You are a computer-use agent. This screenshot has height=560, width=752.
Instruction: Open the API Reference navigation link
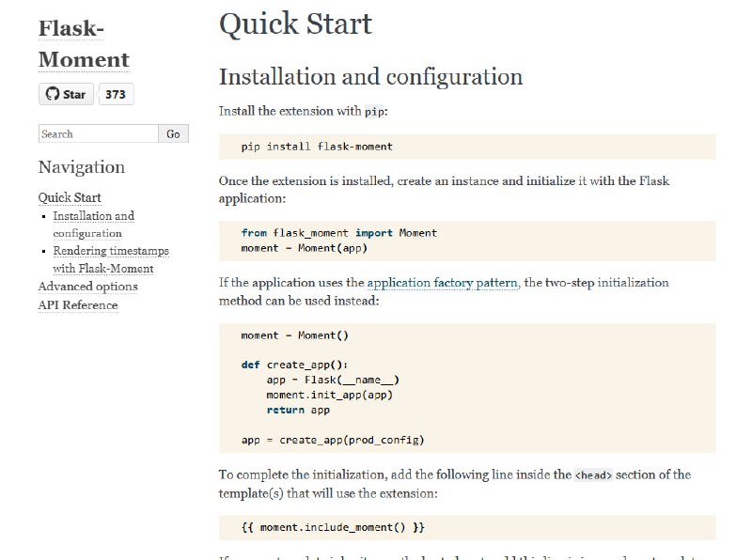click(78, 305)
